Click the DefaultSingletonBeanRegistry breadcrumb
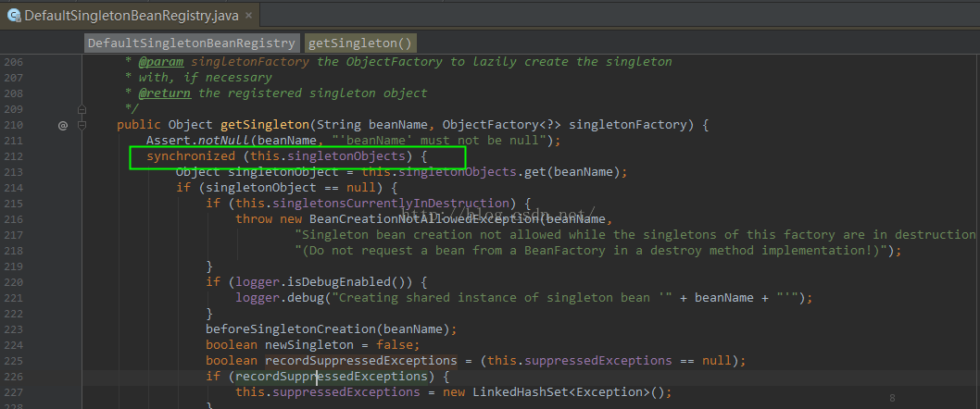The width and height of the screenshot is (980, 409). [x=191, y=43]
